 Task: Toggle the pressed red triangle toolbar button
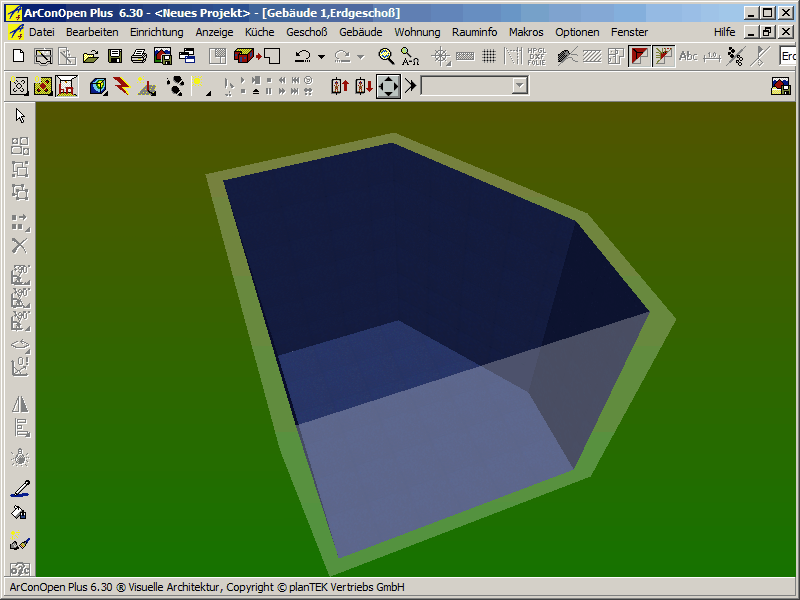639,56
